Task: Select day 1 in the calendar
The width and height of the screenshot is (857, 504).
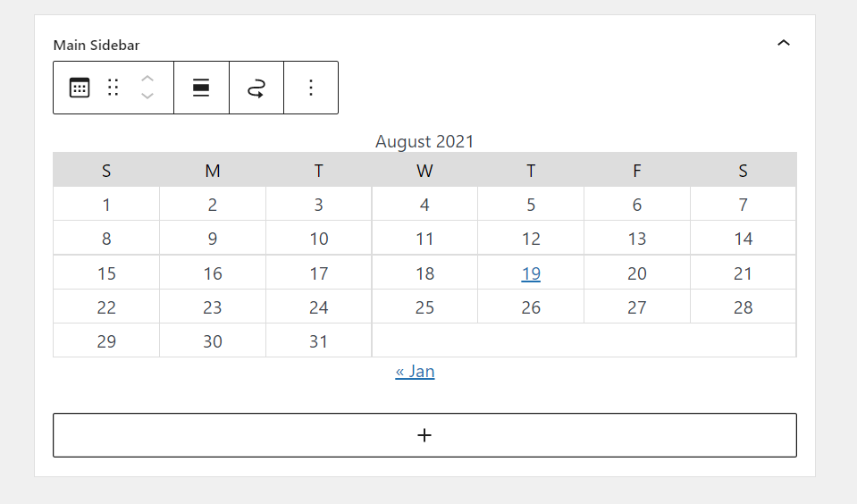Action: [106, 205]
